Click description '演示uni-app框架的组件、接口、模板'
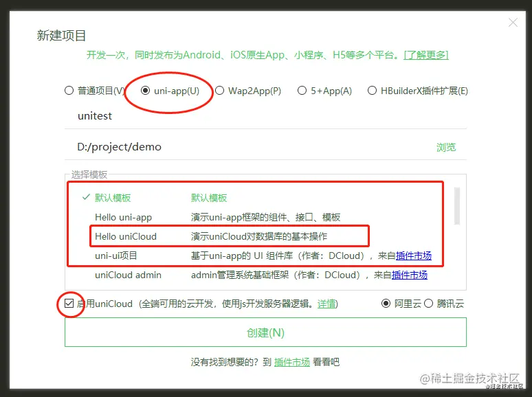This screenshot has height=397, width=532. coord(266,217)
